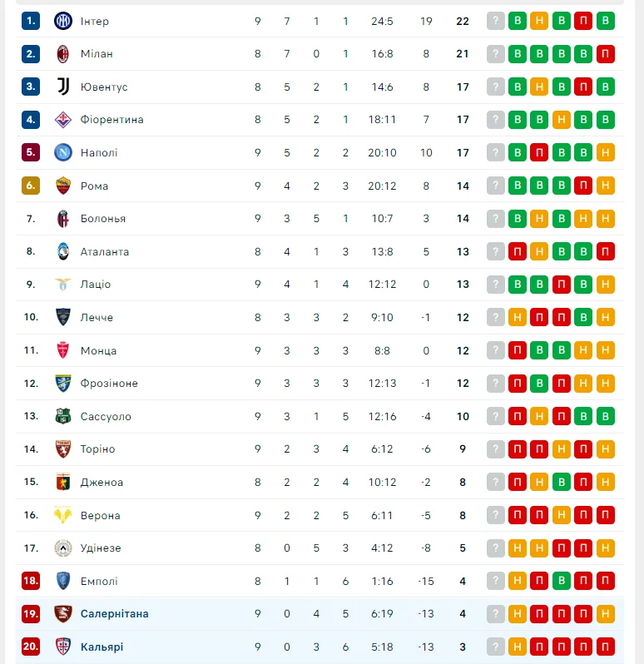Click the Fiorentina club crest icon
644x664 pixels.
(63, 120)
